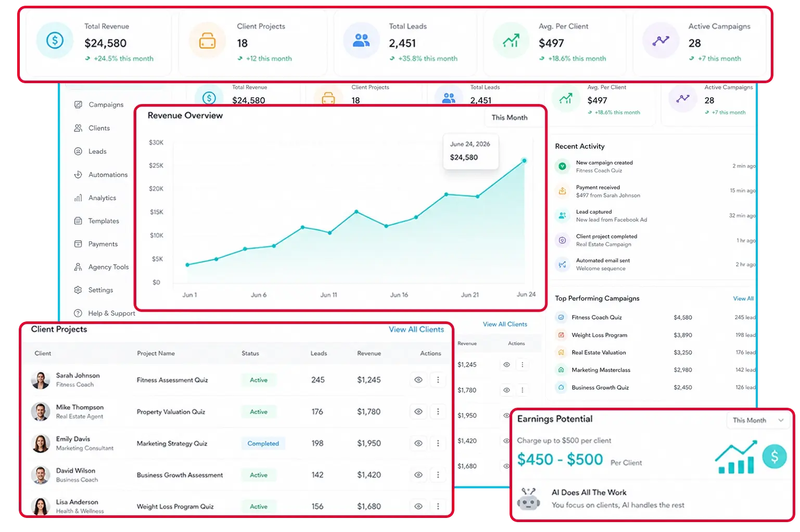
Task: Open Campaigns from the sidebar icon
Action: pos(78,105)
